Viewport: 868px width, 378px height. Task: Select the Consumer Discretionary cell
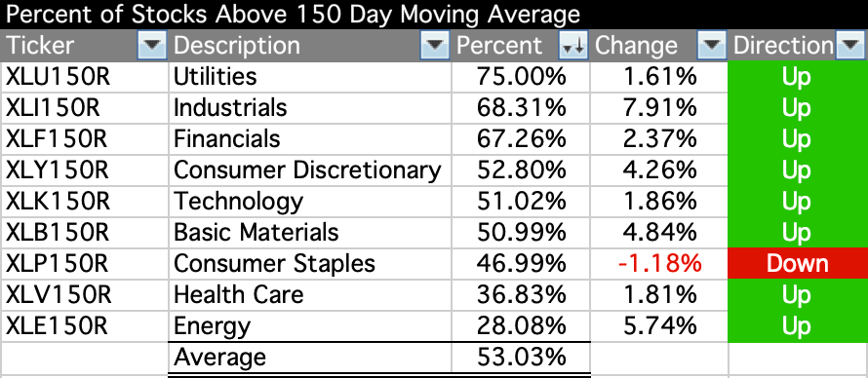310,170
